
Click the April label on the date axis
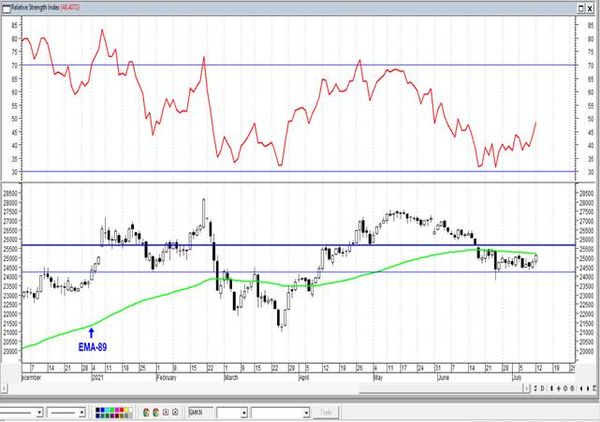(x=304, y=378)
